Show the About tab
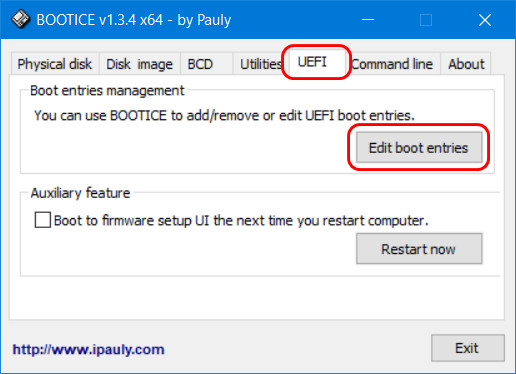Image resolution: width=516 pixels, height=374 pixels. (x=466, y=64)
